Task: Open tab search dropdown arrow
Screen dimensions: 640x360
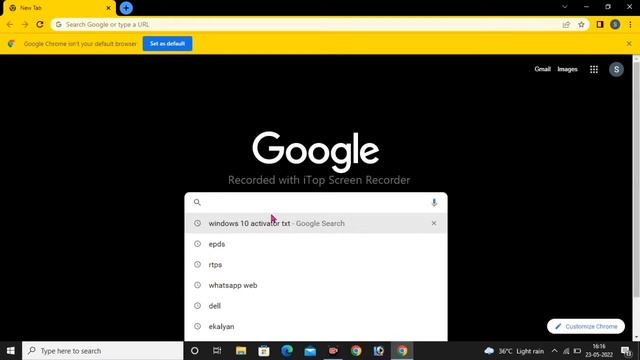Action: pyautogui.click(x=565, y=7)
